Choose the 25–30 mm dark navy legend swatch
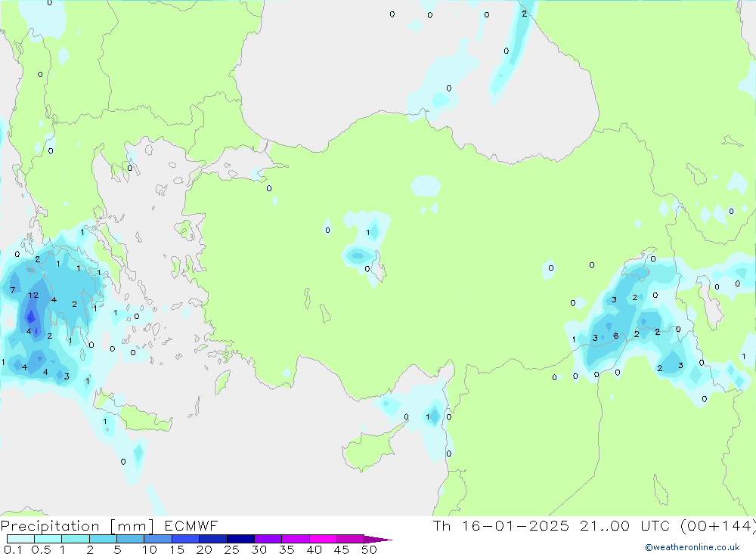Image resolution: width=756 pixels, height=554 pixels. (x=240, y=539)
